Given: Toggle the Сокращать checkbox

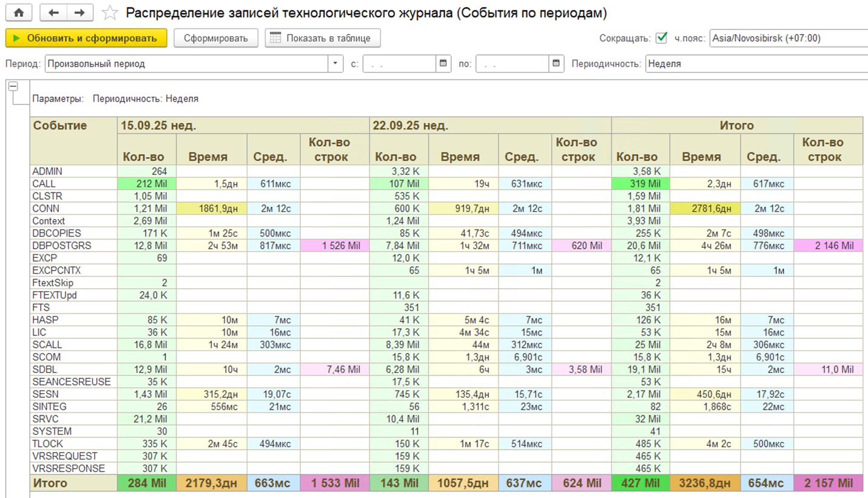Looking at the screenshot, I should pos(662,38).
